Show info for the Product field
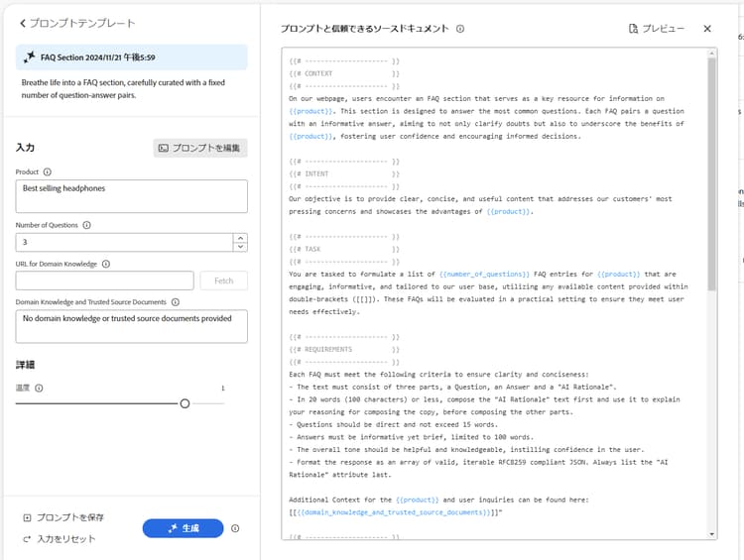744x560 pixels. pyautogui.click(x=47, y=172)
